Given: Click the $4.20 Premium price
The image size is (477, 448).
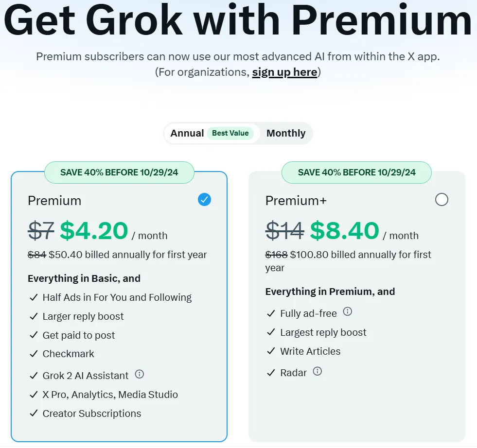Looking at the screenshot, I should [94, 231].
